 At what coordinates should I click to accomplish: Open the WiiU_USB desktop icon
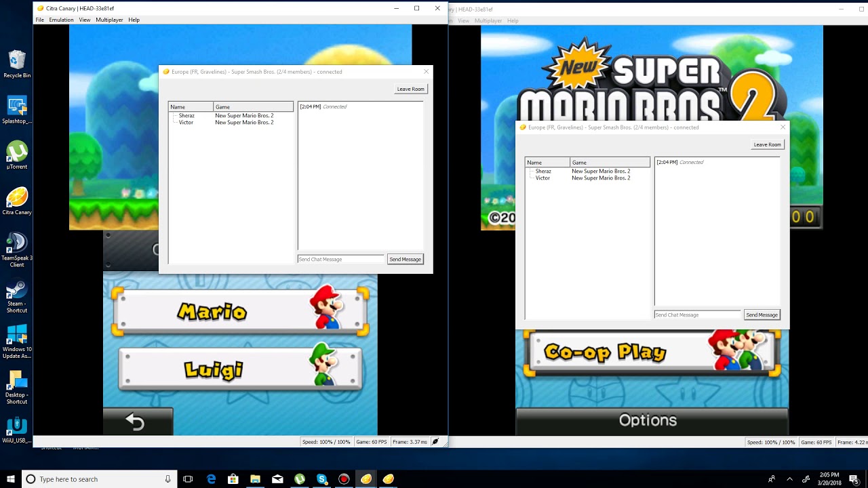[17, 430]
